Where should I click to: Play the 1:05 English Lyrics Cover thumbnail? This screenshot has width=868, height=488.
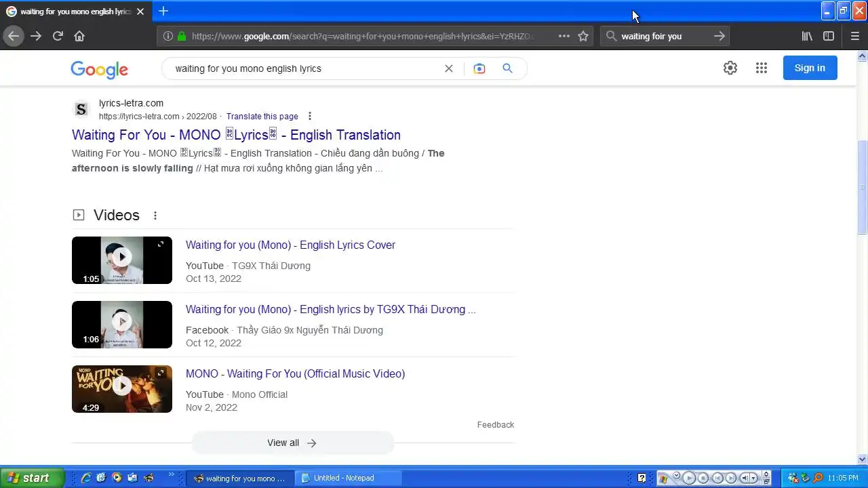coord(122,260)
